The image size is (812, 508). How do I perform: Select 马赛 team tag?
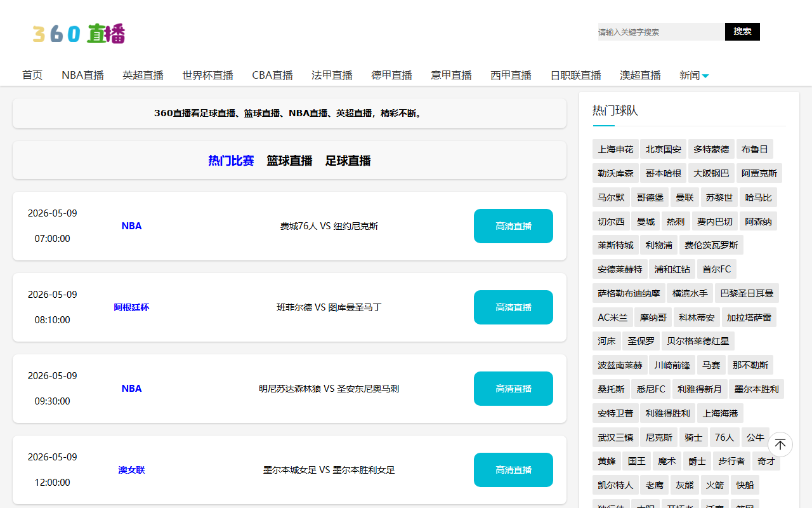711,365
